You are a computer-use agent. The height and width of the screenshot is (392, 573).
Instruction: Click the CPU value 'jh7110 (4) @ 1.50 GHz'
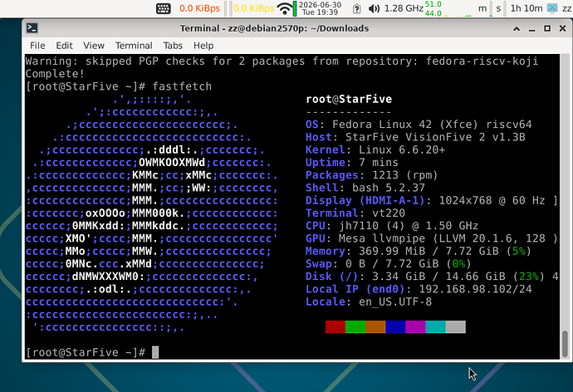[409, 226]
